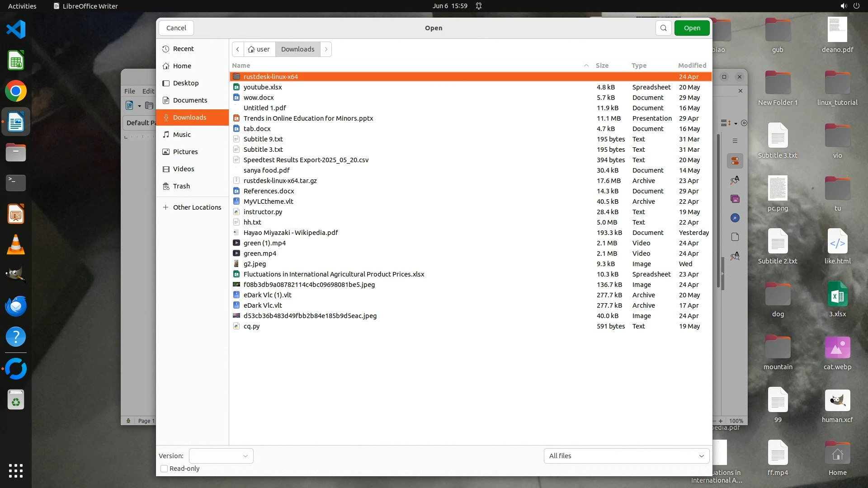868x488 pixels.
Task: Click the user home path breadcrumb
Action: click(259, 49)
